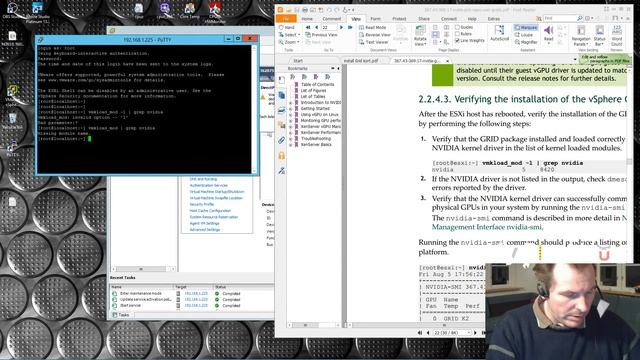Switch to the Form ribbon tab
Viewport: 640px width, 360px height.
click(376, 19)
